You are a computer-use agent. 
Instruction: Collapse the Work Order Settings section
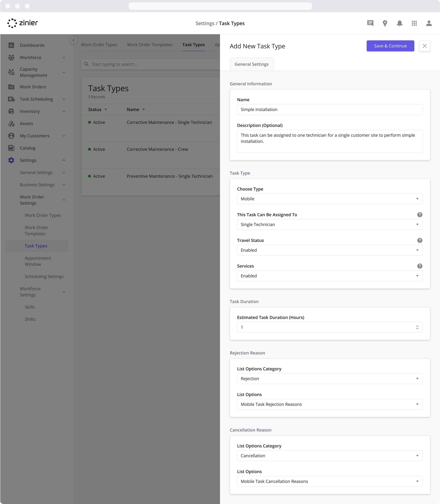64,200
